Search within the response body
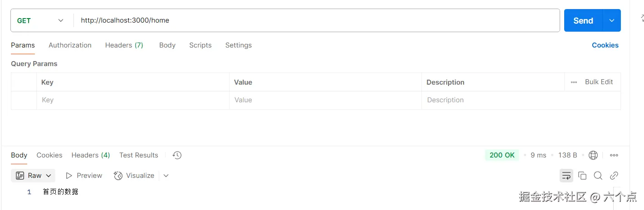 click(598, 176)
